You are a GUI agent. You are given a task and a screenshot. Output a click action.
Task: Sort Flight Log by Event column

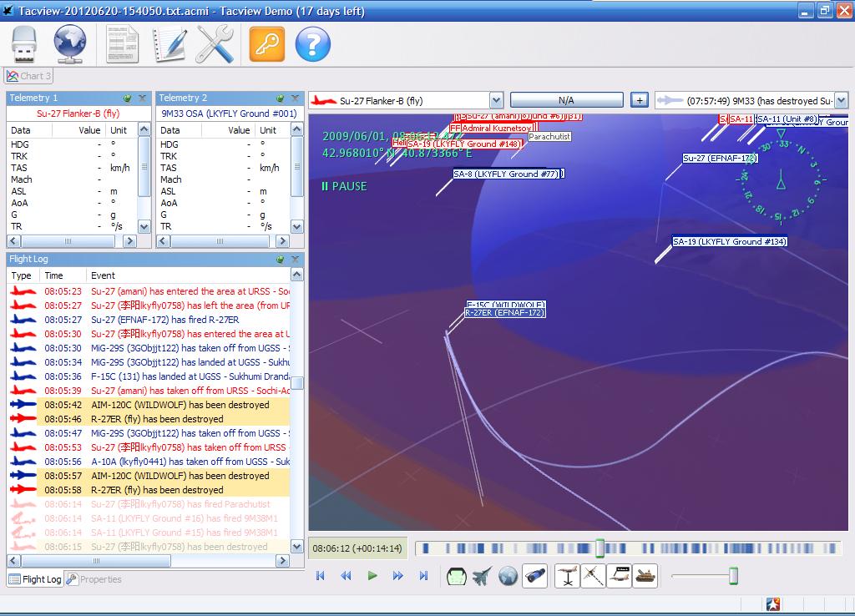click(188, 275)
